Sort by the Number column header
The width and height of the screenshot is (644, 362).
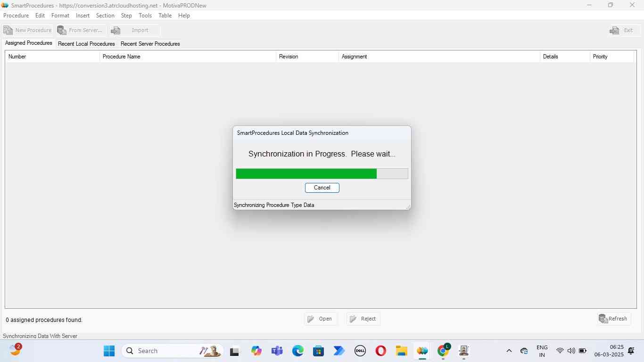tap(52, 57)
